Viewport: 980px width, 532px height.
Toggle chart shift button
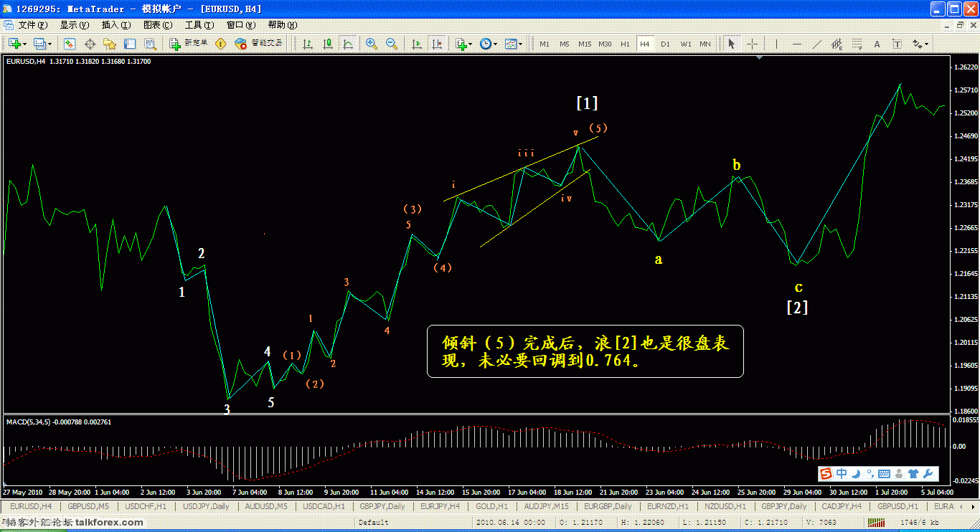click(x=436, y=44)
